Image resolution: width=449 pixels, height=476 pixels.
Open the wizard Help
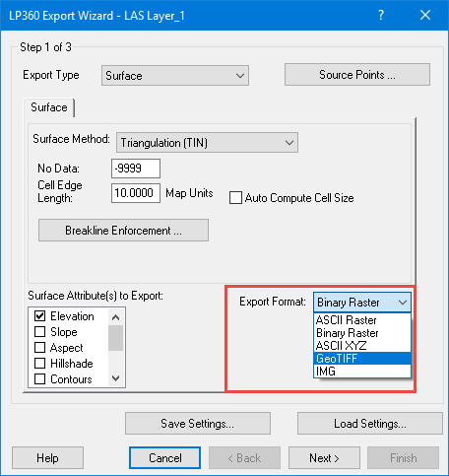click(x=47, y=458)
